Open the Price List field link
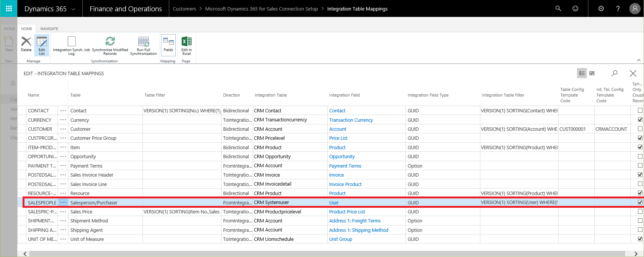Screen dimensions: 644x257 (338, 138)
